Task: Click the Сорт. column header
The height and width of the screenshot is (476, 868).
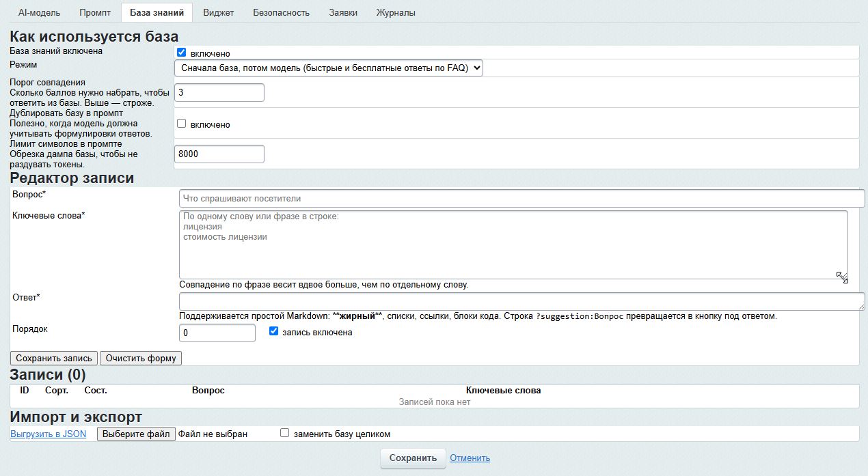Action: pyautogui.click(x=56, y=391)
